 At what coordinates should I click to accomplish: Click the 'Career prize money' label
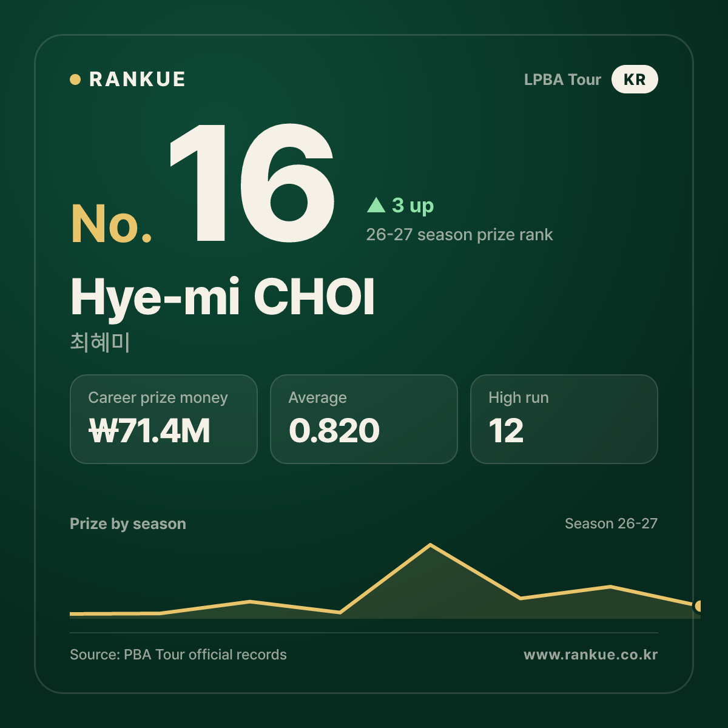158,398
